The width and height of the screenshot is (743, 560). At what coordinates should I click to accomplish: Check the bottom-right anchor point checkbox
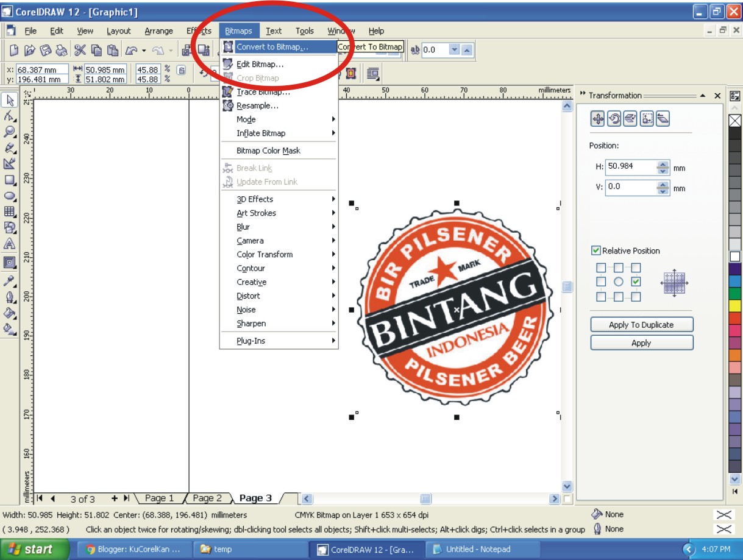(x=636, y=297)
